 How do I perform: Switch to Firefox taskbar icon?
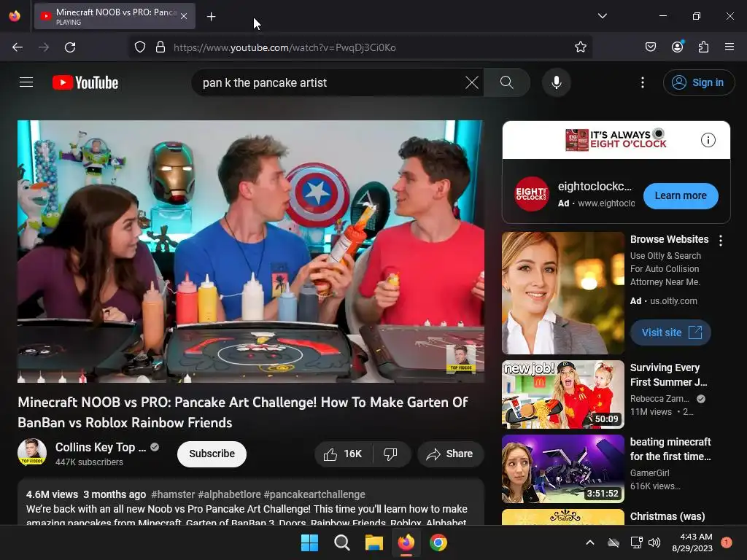pos(406,542)
